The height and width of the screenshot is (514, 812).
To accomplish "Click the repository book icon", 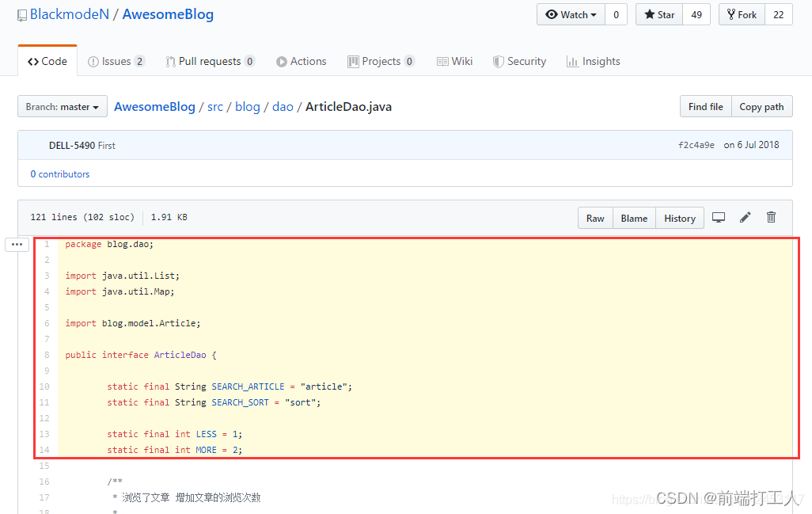I will click(x=21, y=16).
